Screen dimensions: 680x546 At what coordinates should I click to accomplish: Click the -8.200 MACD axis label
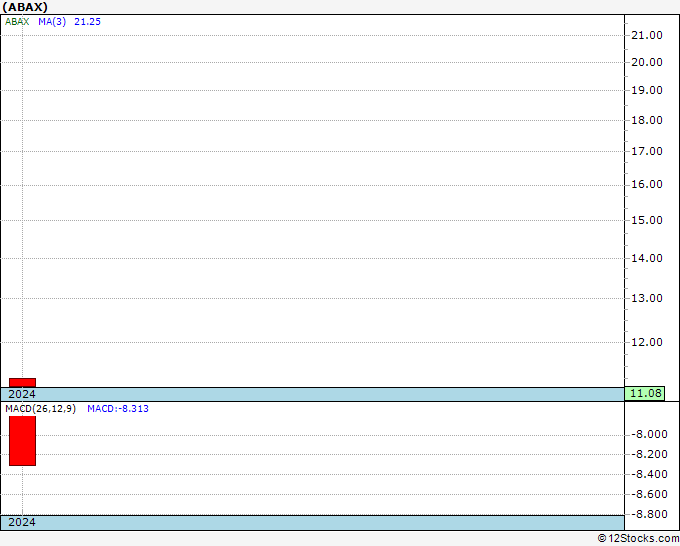pyautogui.click(x=649, y=455)
